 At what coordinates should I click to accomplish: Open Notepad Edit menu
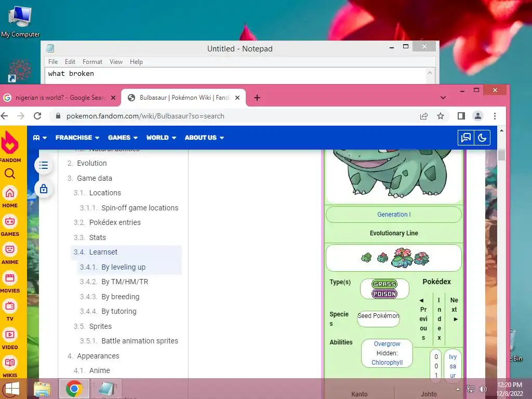click(x=70, y=62)
